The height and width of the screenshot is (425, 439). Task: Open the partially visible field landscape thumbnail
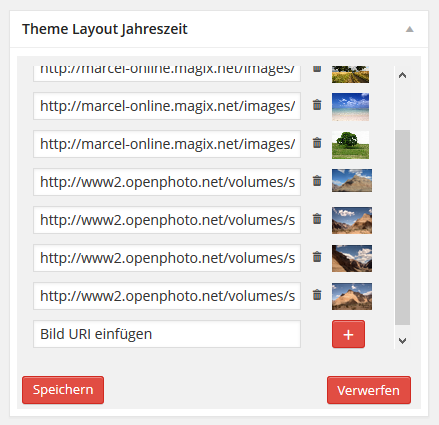coord(350,74)
